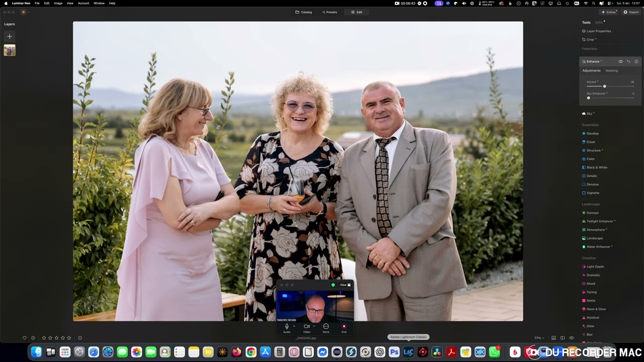Open the 77% zoom level dropdown

coord(539,338)
